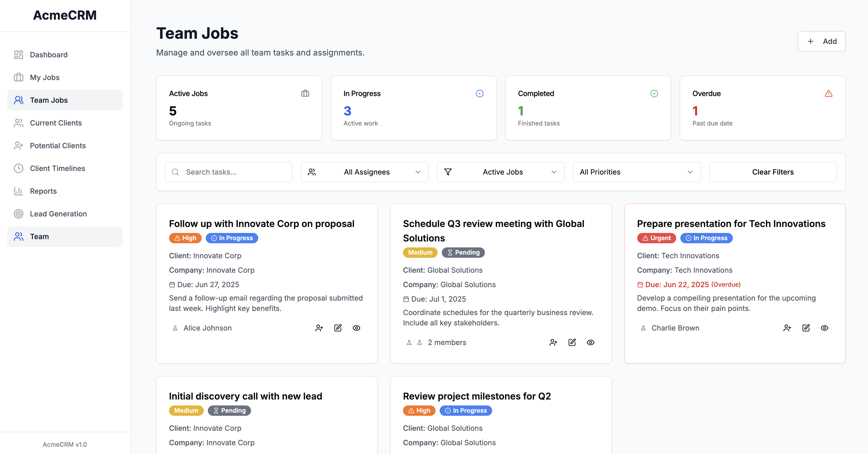Edit the Q3 review meeting task
Screen dimensions: 868x454
coord(572,342)
